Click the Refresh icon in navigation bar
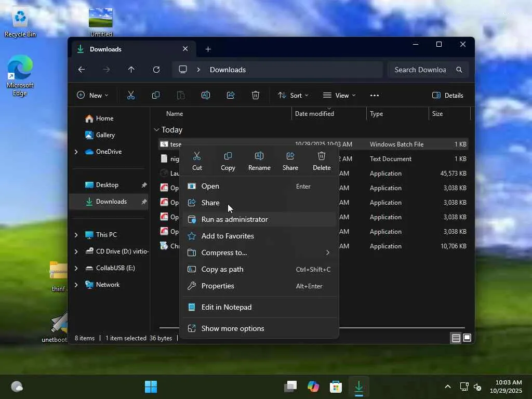The image size is (532, 399). pyautogui.click(x=156, y=70)
